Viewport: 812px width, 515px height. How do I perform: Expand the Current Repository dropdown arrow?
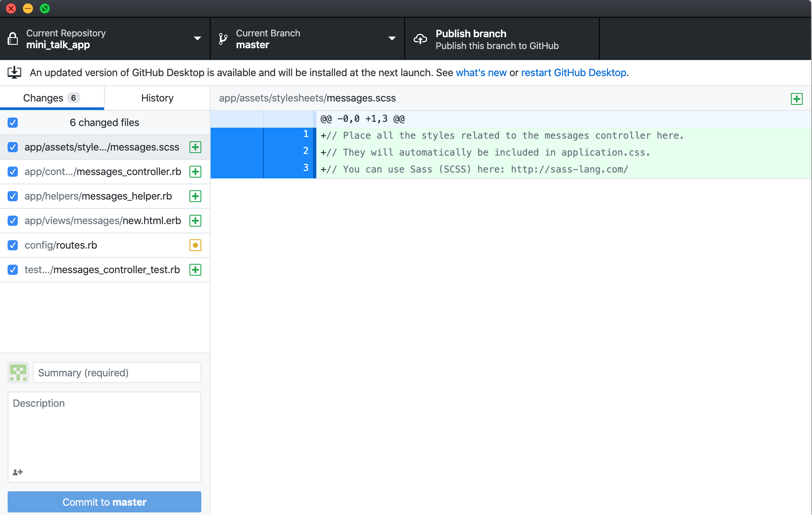(197, 38)
